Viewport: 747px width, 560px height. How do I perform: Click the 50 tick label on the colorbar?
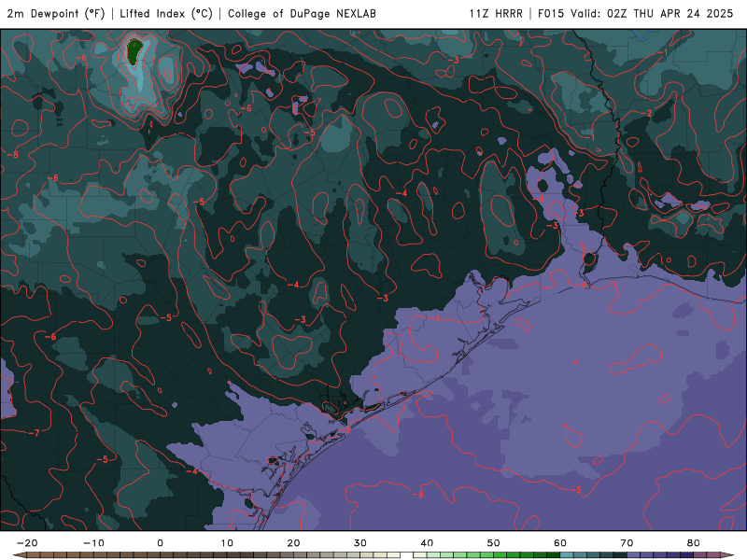tap(494, 543)
